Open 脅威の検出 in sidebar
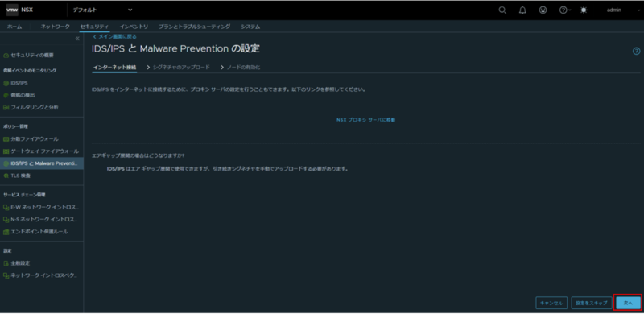644x314 pixels. (23, 95)
